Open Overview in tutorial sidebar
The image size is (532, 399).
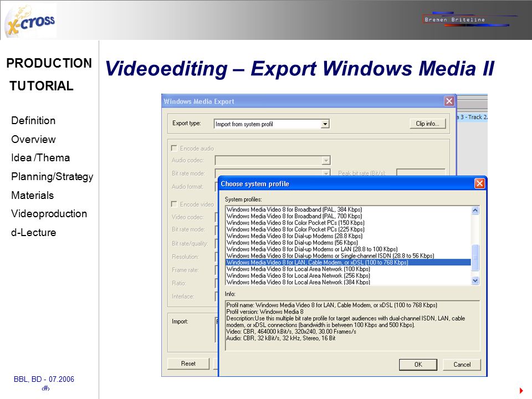[x=33, y=139]
